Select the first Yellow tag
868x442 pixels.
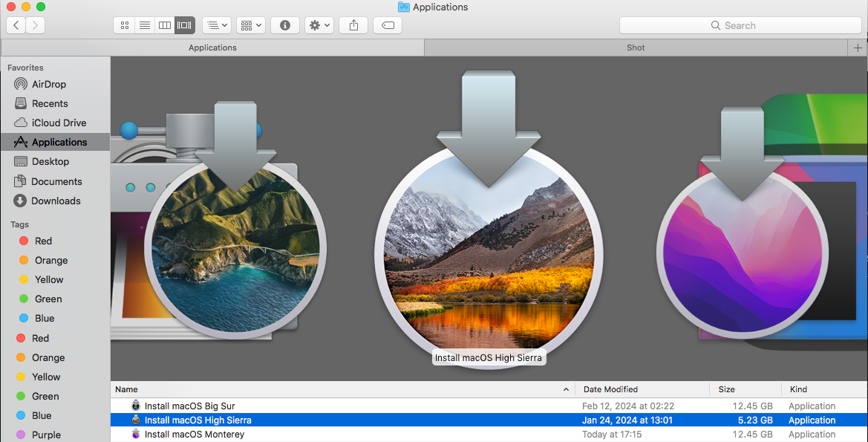(x=49, y=280)
